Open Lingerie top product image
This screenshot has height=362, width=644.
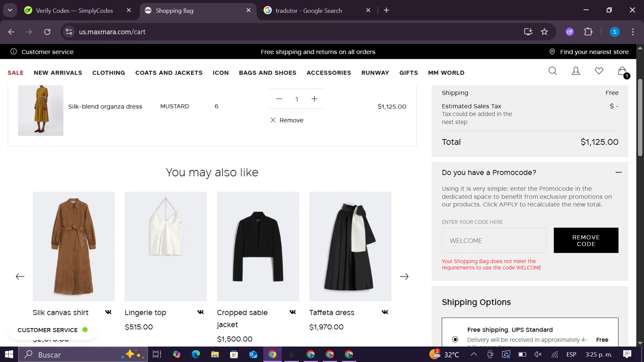(166, 247)
